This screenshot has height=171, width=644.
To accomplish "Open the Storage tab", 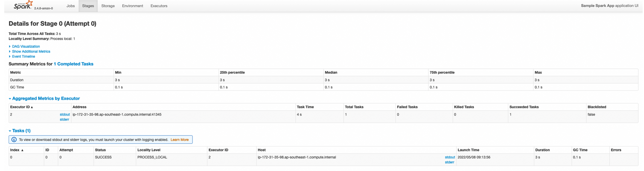I will pyautogui.click(x=108, y=6).
